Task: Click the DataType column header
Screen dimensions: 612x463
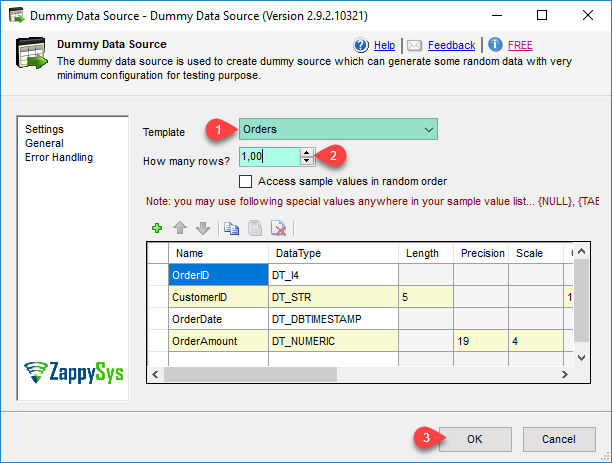Action: [x=333, y=253]
